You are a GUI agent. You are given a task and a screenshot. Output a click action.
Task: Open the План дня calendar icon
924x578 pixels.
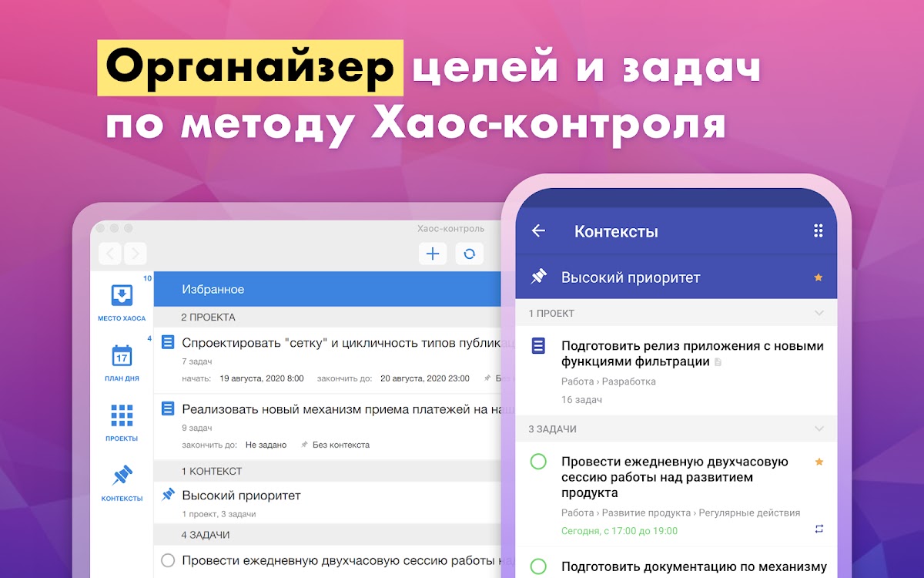(122, 355)
